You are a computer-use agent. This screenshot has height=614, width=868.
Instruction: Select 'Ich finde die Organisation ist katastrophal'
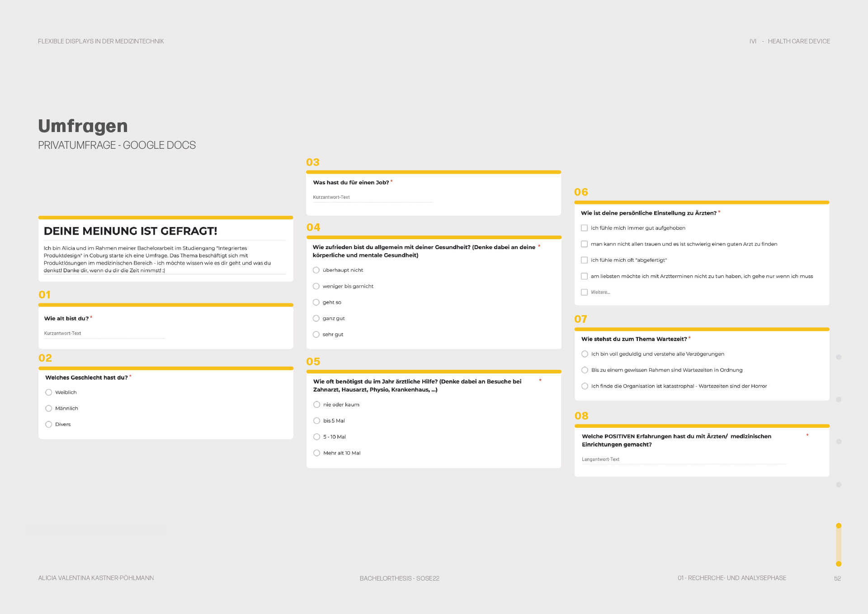[x=585, y=386]
